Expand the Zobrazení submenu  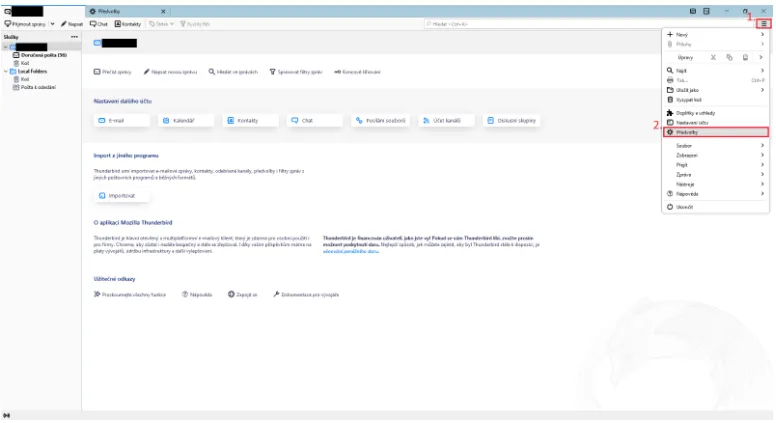(x=716, y=155)
